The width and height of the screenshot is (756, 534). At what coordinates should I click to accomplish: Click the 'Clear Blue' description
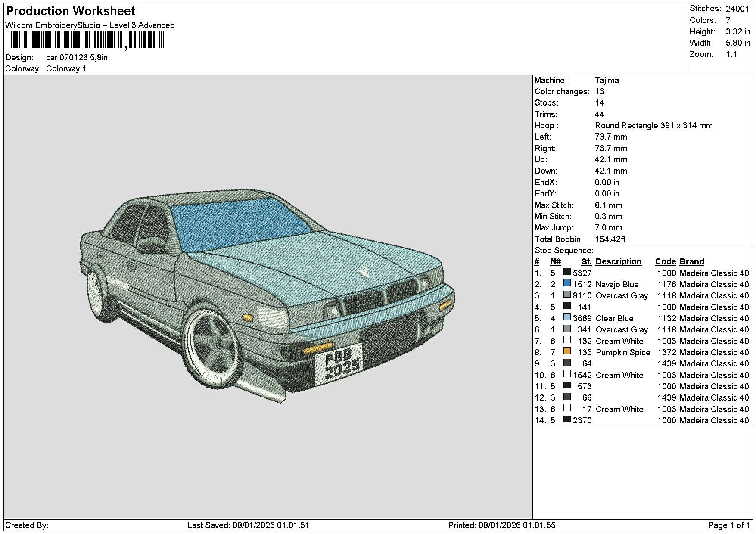(x=614, y=319)
